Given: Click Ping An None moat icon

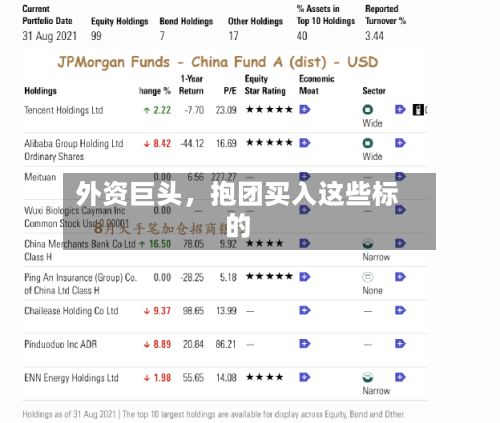Looking at the screenshot, I should pyautogui.click(x=368, y=277).
